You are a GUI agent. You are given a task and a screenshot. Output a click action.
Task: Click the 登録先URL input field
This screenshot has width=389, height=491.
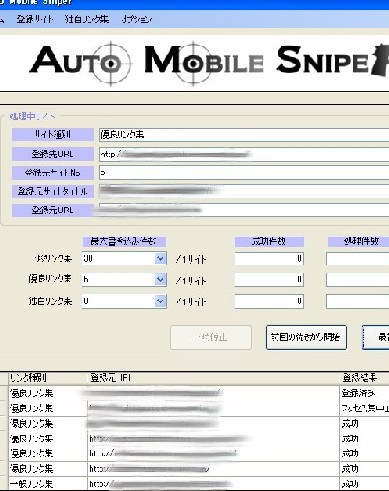pos(244,154)
